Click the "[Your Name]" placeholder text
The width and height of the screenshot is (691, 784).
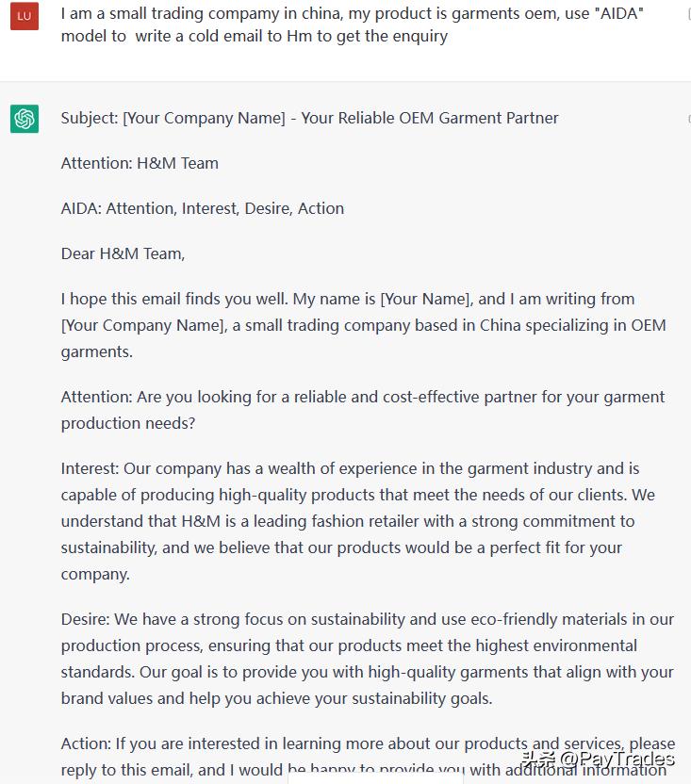[x=424, y=299]
